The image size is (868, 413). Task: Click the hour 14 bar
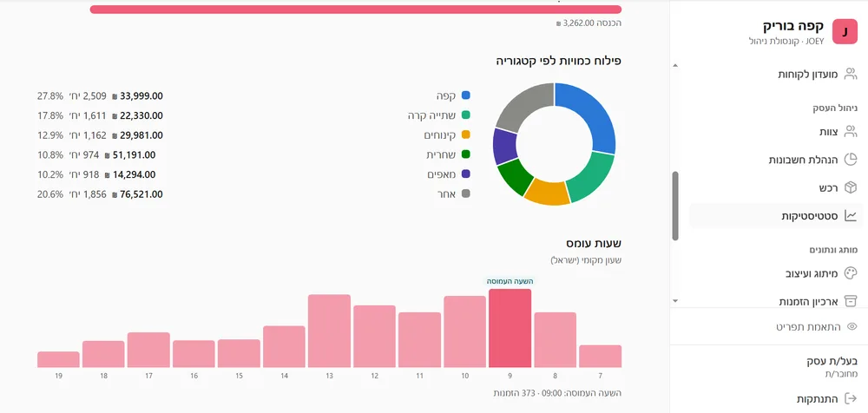pos(284,347)
